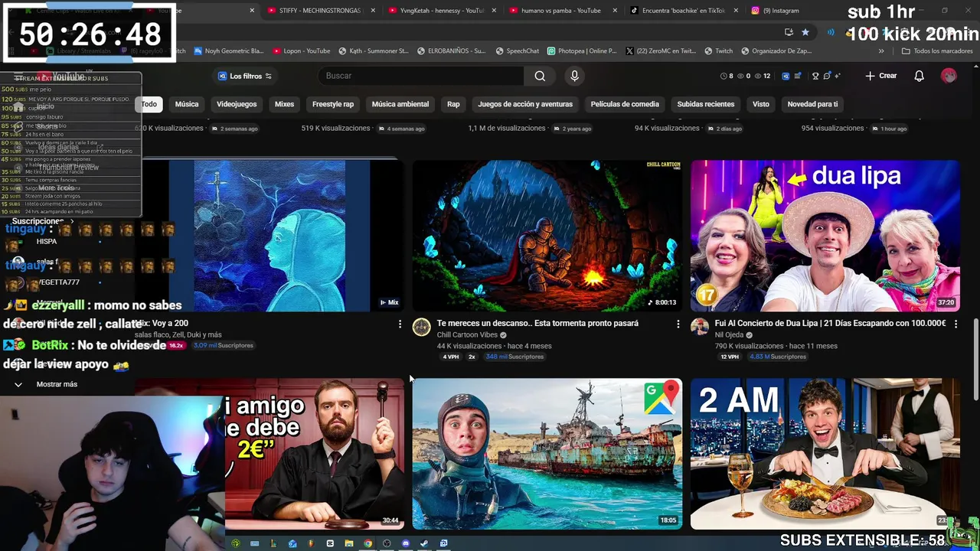This screenshot has width=980, height=551.
Task: Select the Música filter chip
Action: tap(187, 104)
